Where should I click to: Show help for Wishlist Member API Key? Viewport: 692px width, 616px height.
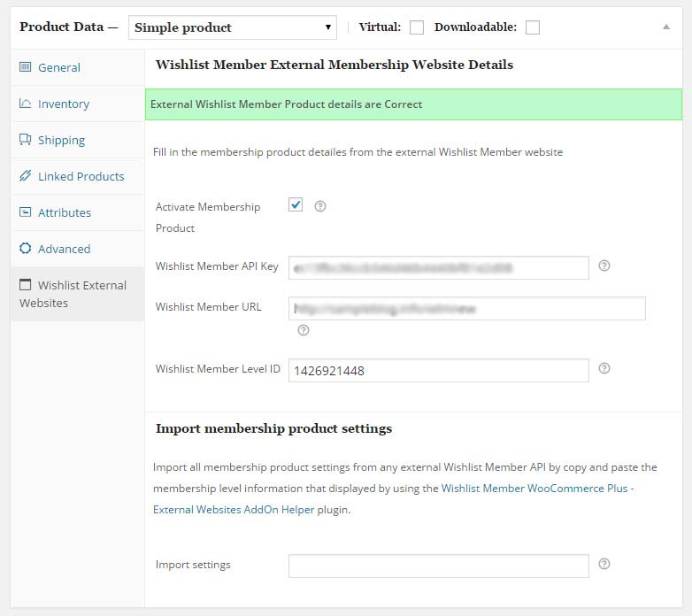604,266
